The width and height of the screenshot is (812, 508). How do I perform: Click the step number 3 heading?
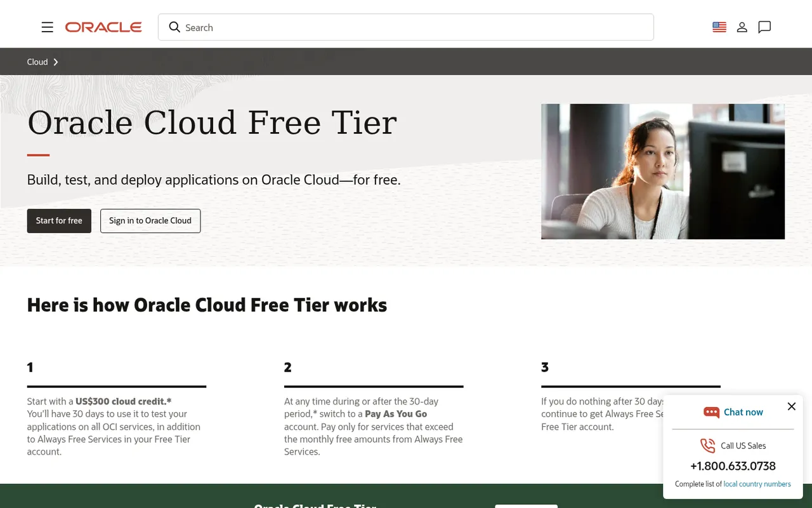[x=545, y=367]
